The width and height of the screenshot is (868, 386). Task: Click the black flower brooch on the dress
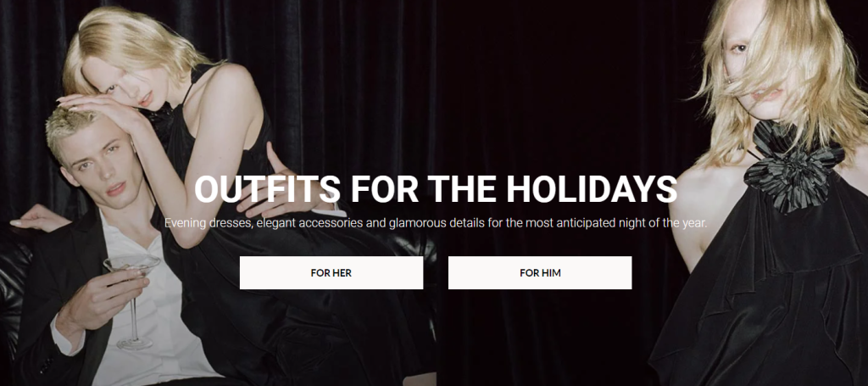tap(793, 165)
